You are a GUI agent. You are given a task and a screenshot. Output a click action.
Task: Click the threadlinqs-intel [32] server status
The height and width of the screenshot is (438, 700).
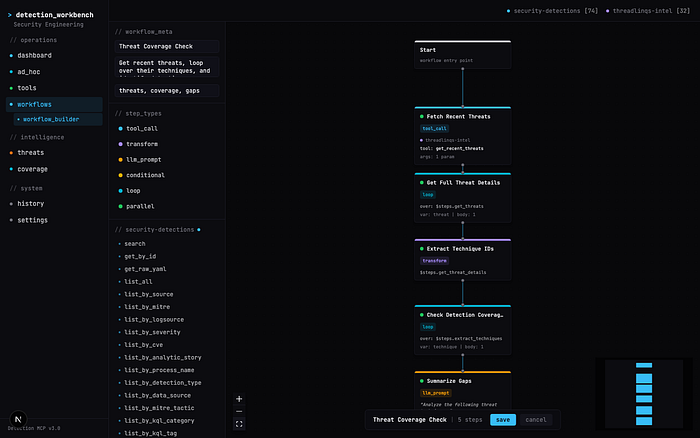(648, 11)
